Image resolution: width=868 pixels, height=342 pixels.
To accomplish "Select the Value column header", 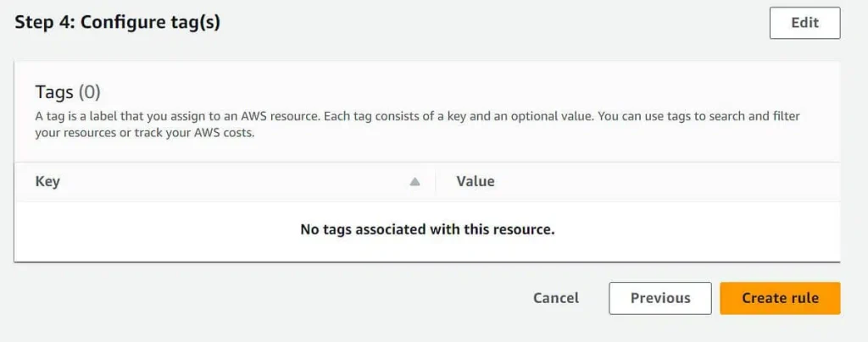I will [x=637, y=182].
